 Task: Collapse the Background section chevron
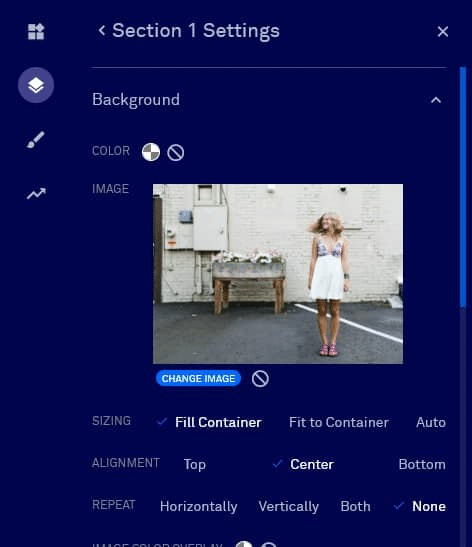pos(436,100)
